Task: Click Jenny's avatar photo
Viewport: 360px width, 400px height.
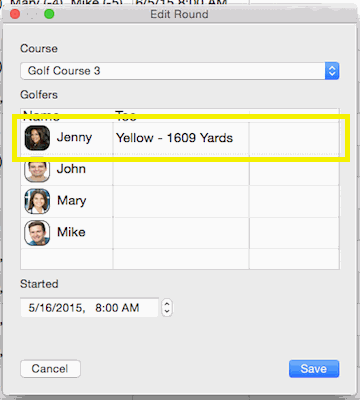Action: (x=37, y=138)
